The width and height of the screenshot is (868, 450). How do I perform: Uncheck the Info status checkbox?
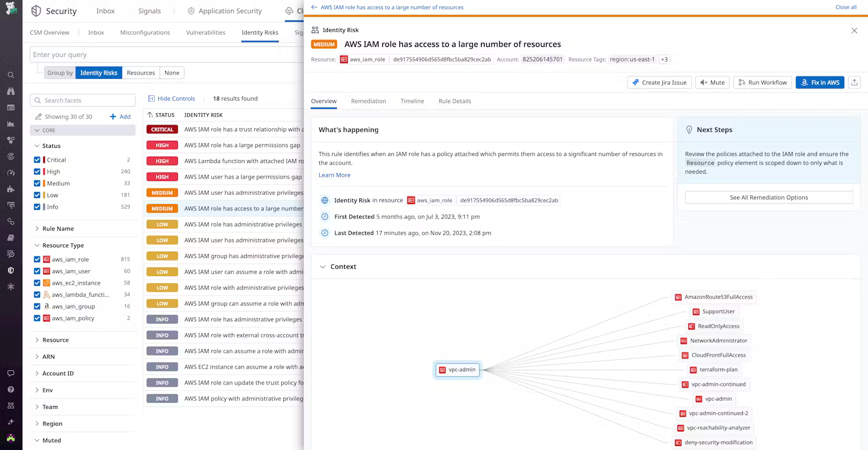click(x=37, y=207)
